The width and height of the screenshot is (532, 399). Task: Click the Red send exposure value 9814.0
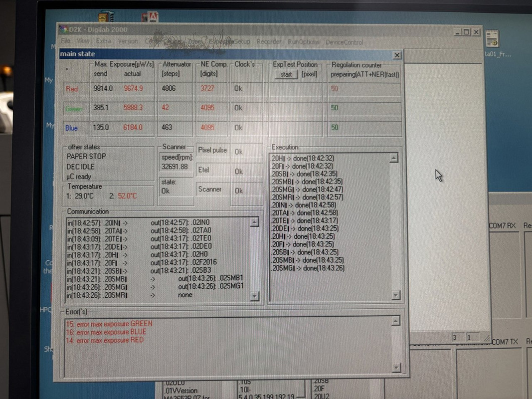click(103, 89)
